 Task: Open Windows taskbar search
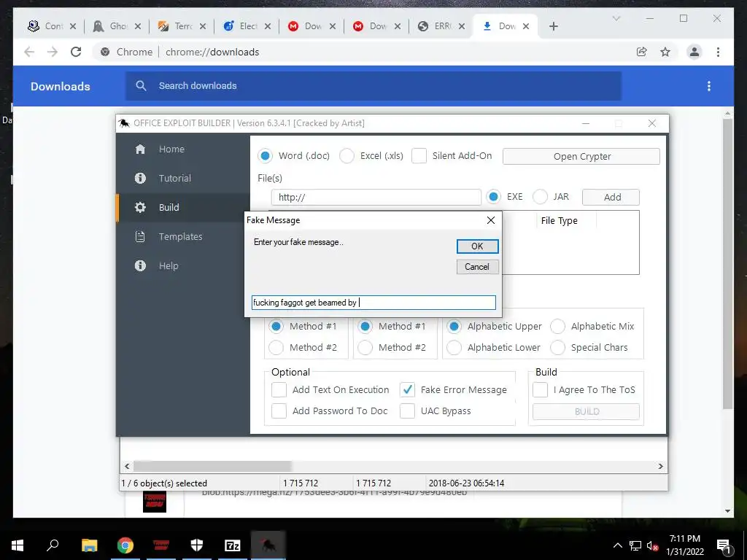(x=53, y=545)
